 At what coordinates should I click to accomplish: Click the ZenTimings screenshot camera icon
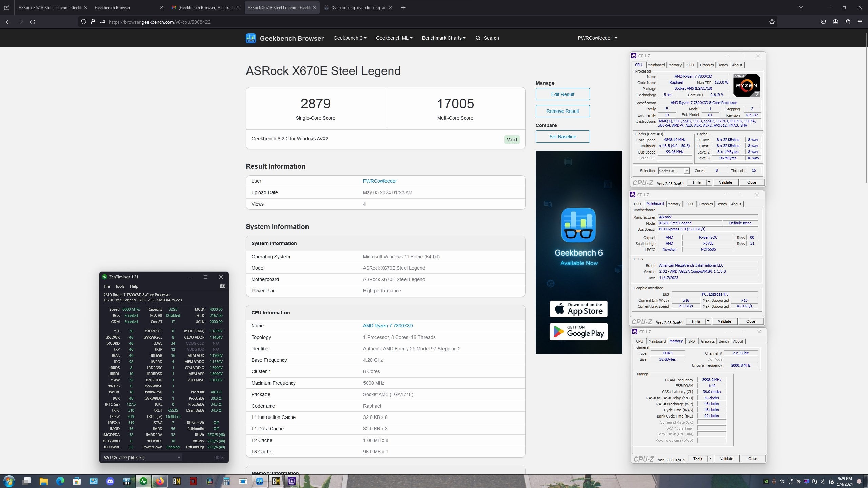222,286
